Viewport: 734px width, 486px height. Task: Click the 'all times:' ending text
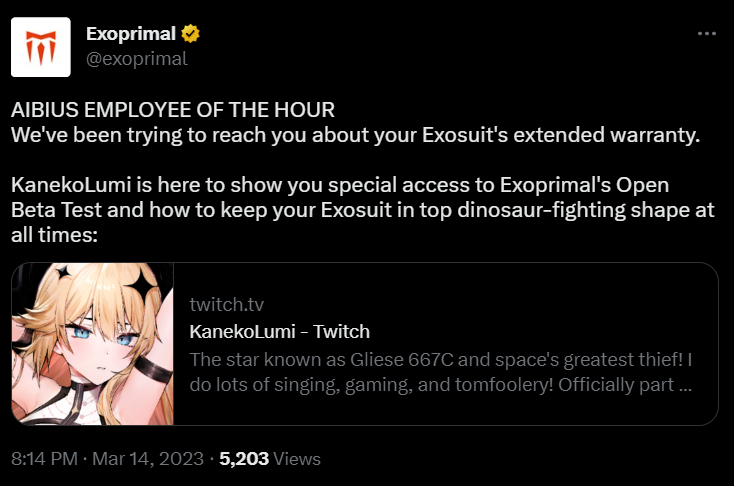54,235
